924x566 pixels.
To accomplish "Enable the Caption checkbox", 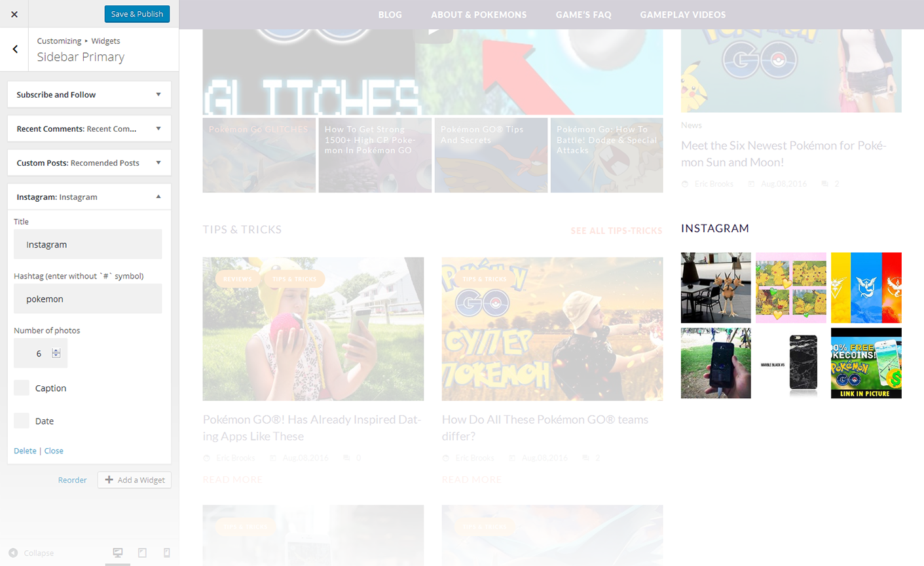I will [22, 388].
